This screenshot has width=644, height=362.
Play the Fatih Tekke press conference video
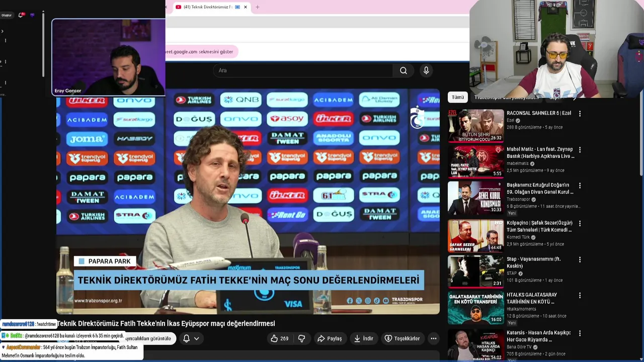248,202
